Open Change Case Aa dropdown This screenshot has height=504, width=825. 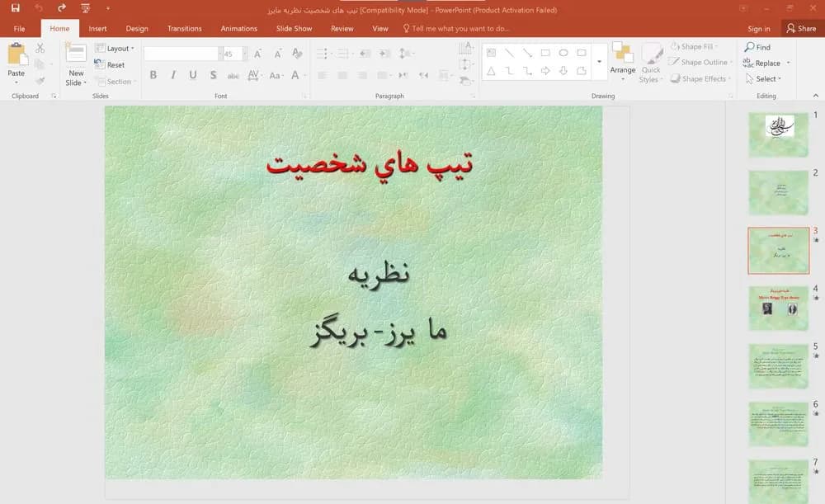[276, 75]
